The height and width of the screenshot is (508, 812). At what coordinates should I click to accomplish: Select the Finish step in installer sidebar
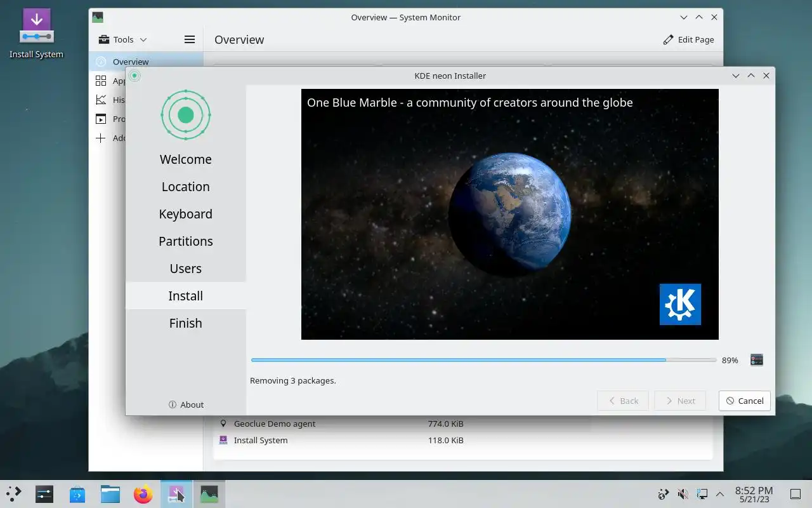pyautogui.click(x=186, y=323)
